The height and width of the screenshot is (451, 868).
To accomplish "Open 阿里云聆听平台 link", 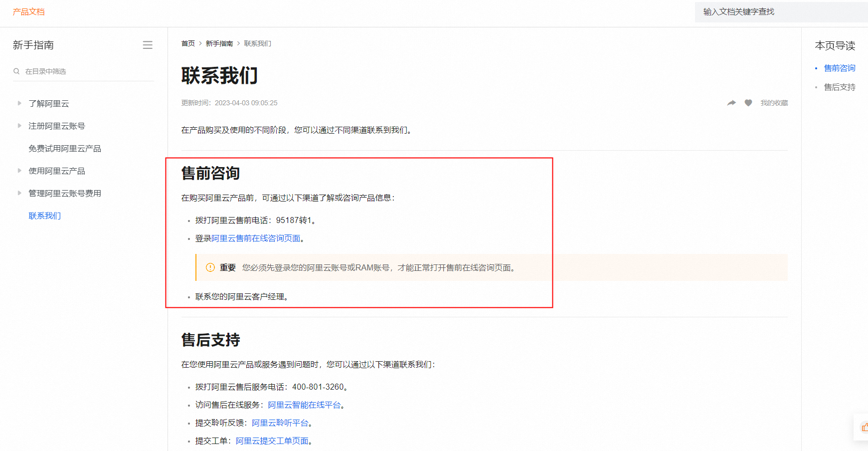I will point(280,423).
